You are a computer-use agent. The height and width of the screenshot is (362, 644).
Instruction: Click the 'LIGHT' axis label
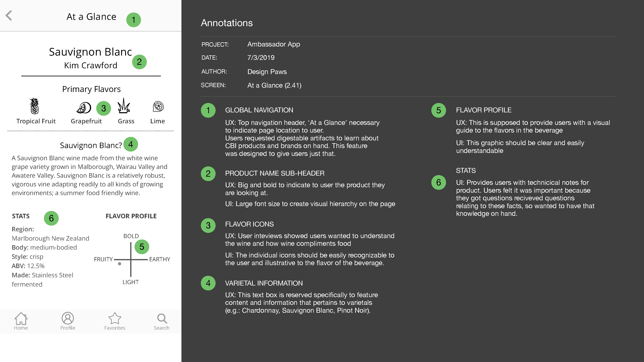click(x=131, y=282)
